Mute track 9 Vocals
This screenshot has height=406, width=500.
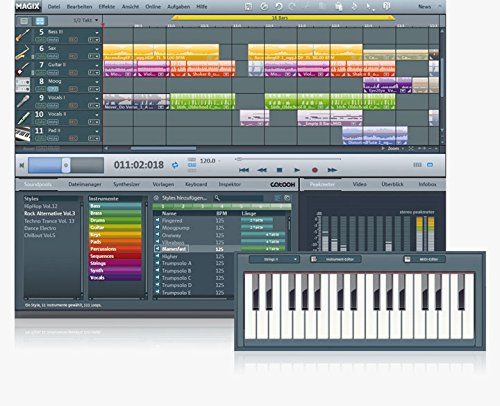pos(53,105)
